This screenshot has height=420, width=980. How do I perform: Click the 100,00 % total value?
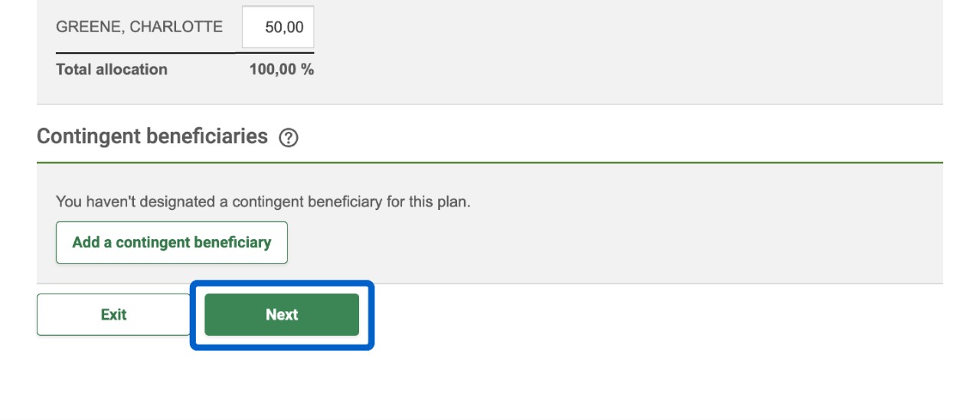[281, 69]
